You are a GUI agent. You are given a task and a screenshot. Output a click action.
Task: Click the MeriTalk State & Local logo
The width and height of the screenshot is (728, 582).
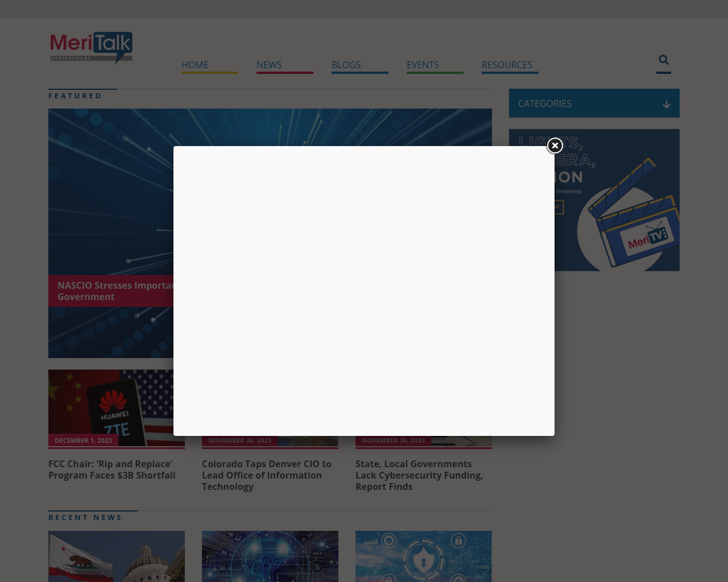click(x=92, y=48)
